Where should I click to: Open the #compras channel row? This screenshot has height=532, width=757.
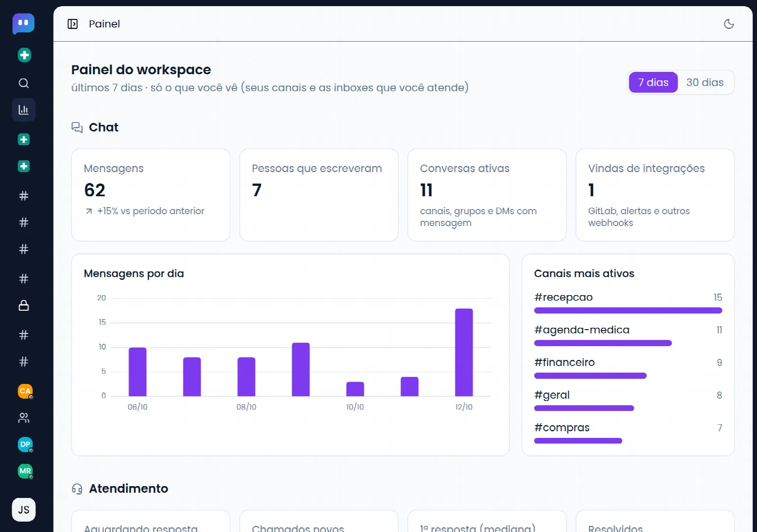628,433
